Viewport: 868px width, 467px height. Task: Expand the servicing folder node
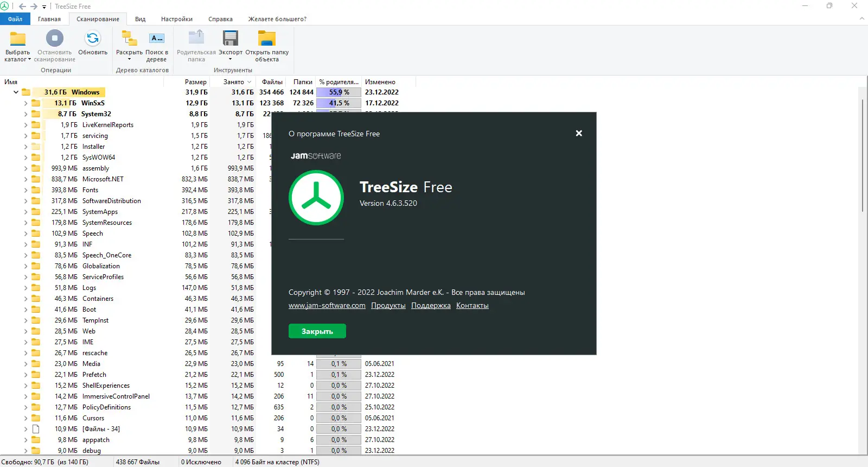point(25,136)
